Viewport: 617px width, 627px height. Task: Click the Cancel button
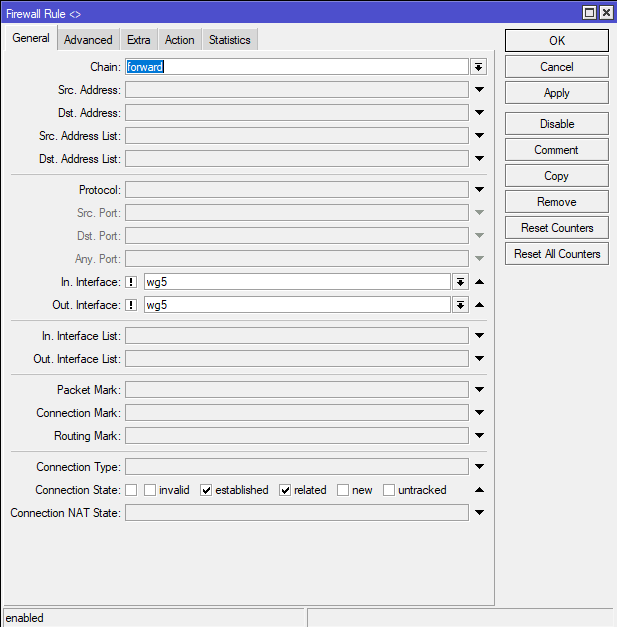coord(557,66)
